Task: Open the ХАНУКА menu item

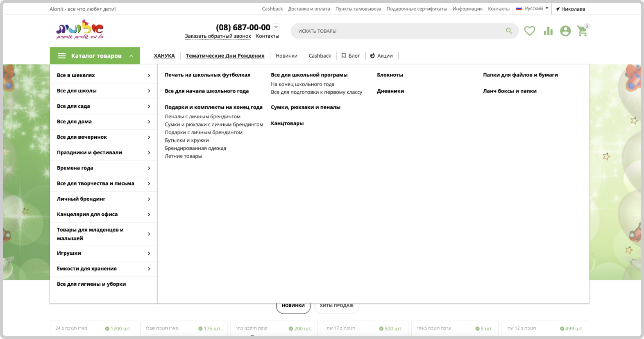Action: [164, 56]
